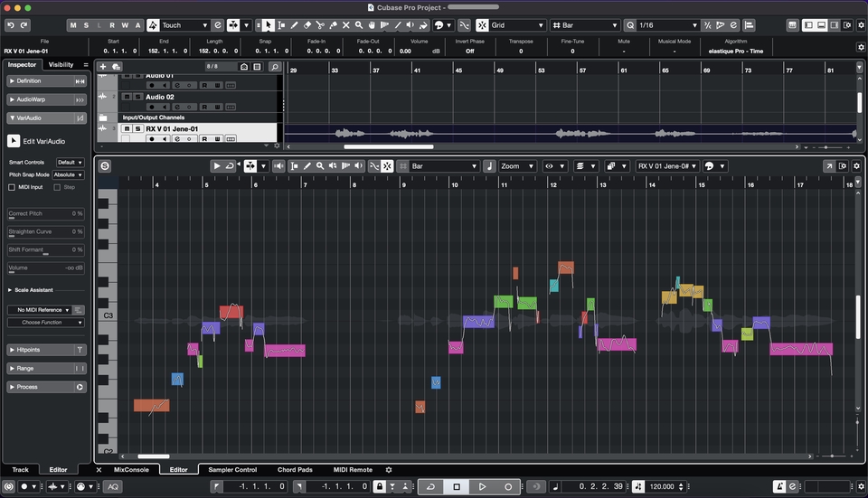Click the Setup Window Layout icon
Screen dimensions: 868x498
click(x=847, y=25)
